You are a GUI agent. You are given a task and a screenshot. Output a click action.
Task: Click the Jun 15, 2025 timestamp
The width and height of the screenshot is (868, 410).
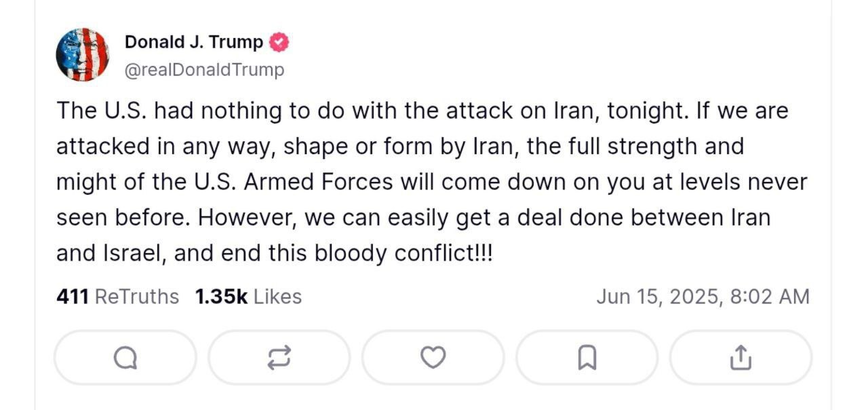click(x=658, y=297)
